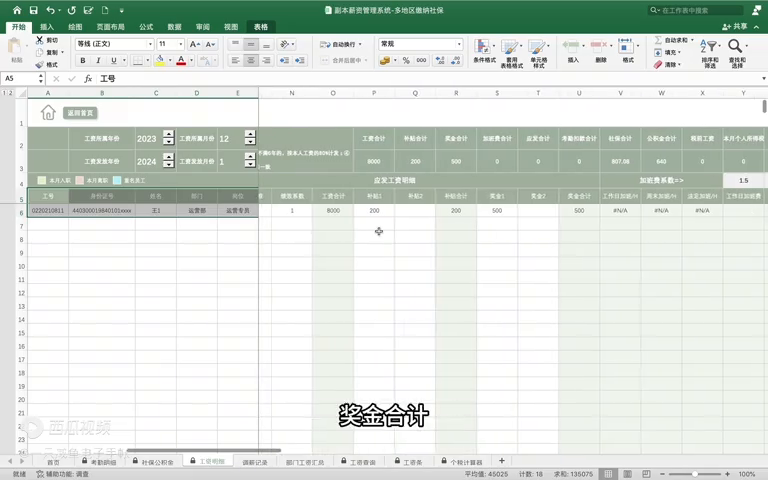Toggle center horizontal alignment
Screen dimensions: 768x480
pyautogui.click(x=251, y=60)
